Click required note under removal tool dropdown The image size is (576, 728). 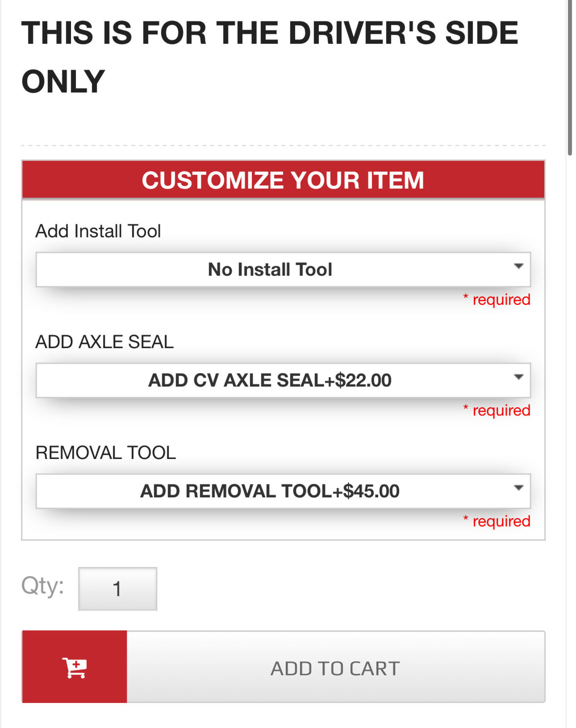pos(497,521)
